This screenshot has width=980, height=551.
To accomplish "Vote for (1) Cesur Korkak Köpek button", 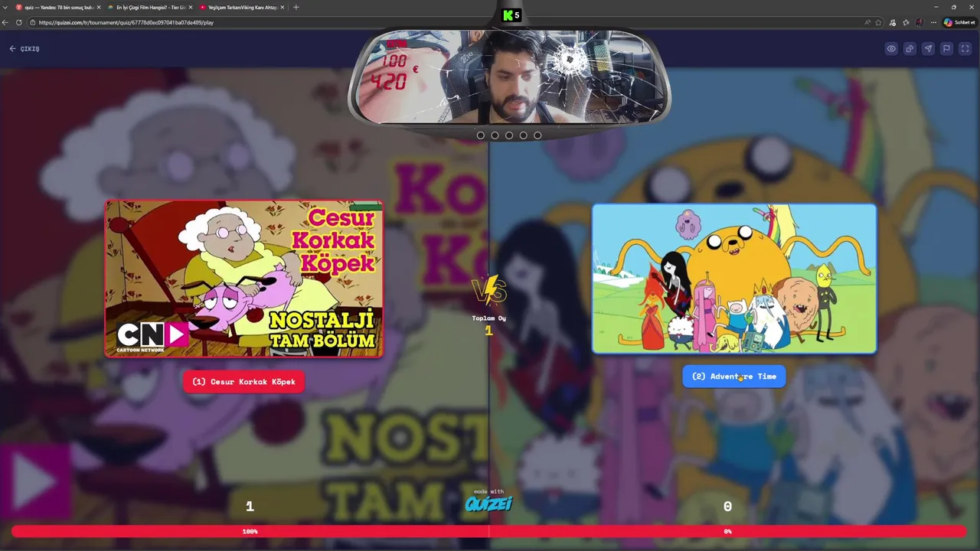I will pos(243,382).
